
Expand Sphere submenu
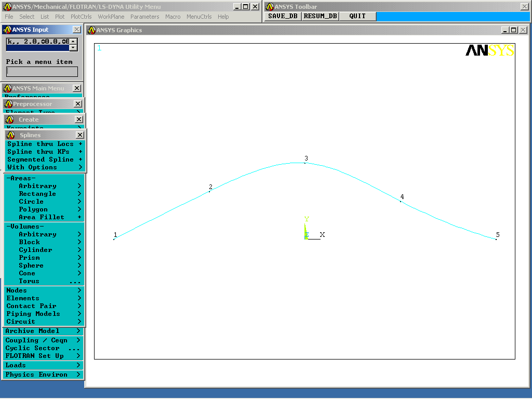44,265
